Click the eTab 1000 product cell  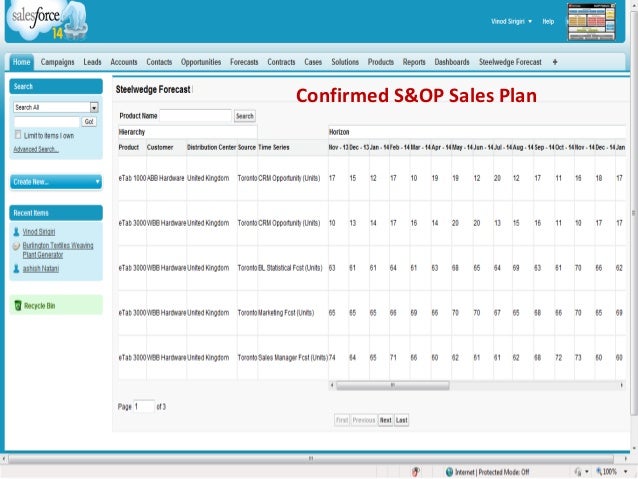point(132,178)
